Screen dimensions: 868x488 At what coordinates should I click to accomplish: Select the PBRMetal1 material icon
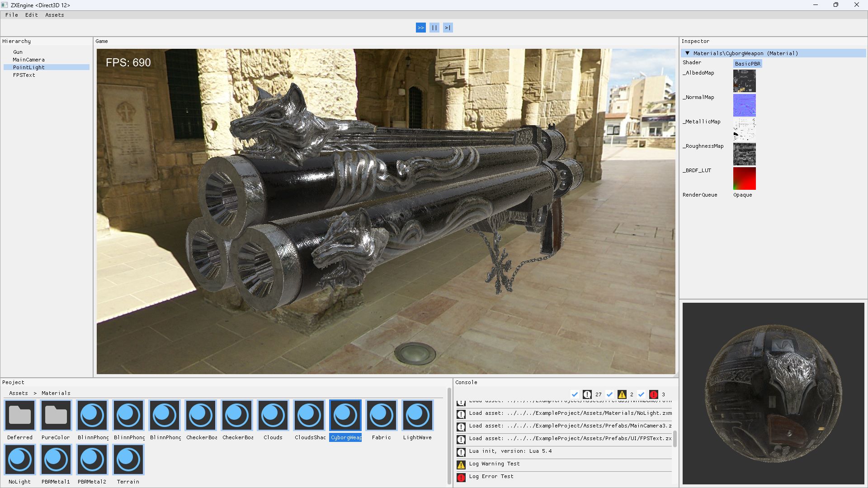(x=56, y=460)
